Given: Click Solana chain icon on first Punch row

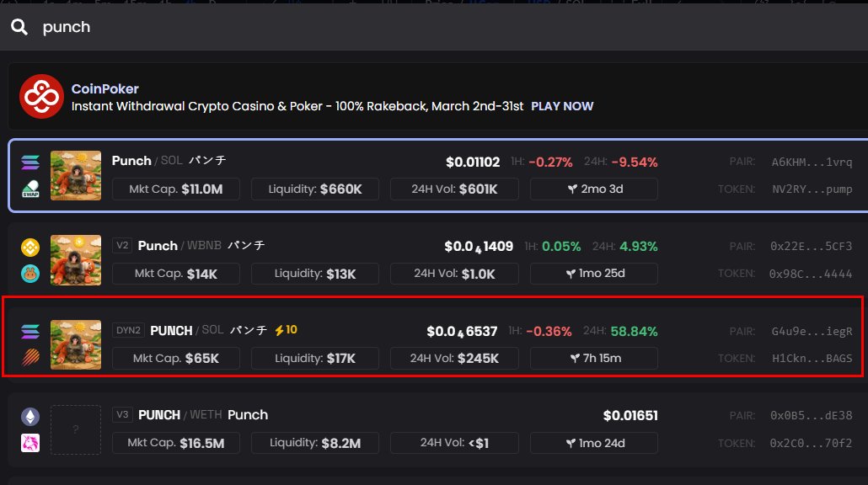Looking at the screenshot, I should 30,162.
